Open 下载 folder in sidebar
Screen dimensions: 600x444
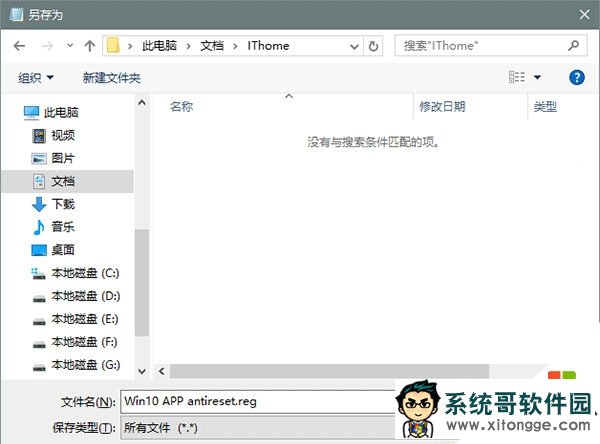tap(63, 204)
